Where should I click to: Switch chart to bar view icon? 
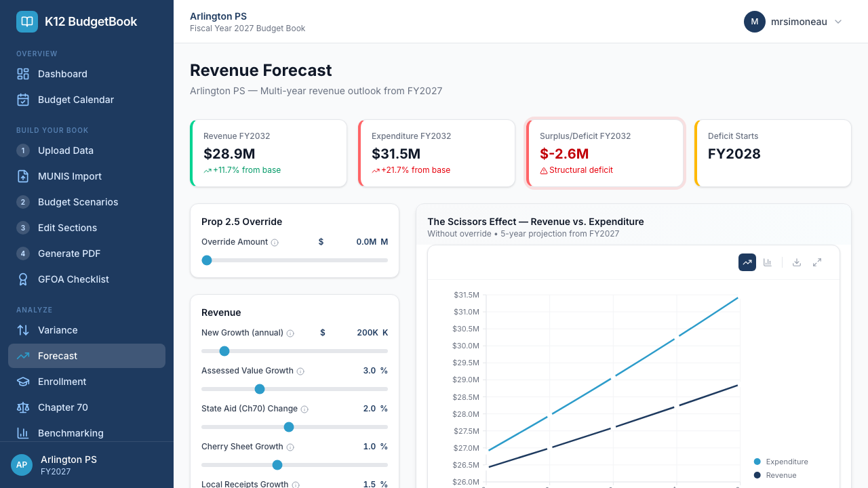pos(768,262)
